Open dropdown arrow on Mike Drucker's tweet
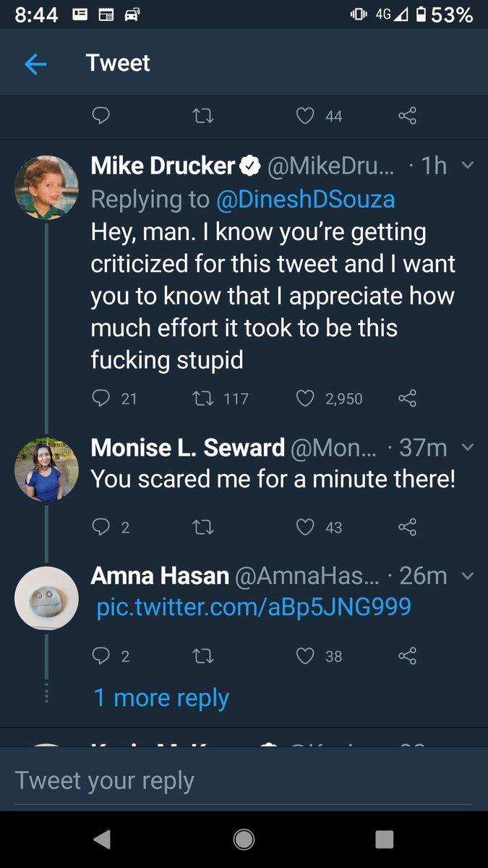The width and height of the screenshot is (488, 868). pyautogui.click(x=467, y=166)
